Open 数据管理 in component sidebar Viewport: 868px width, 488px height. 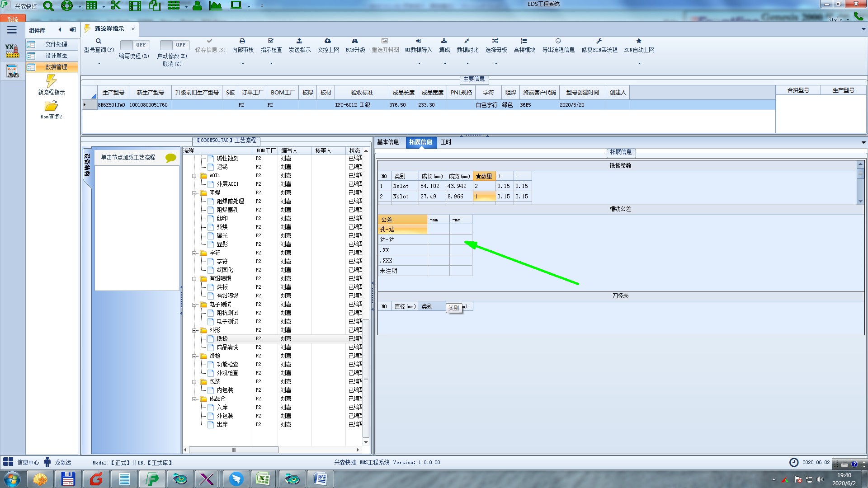tap(56, 67)
